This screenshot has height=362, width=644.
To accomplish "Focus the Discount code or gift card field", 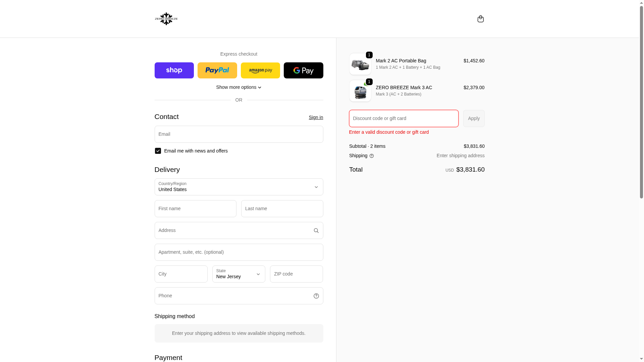I will point(404,119).
